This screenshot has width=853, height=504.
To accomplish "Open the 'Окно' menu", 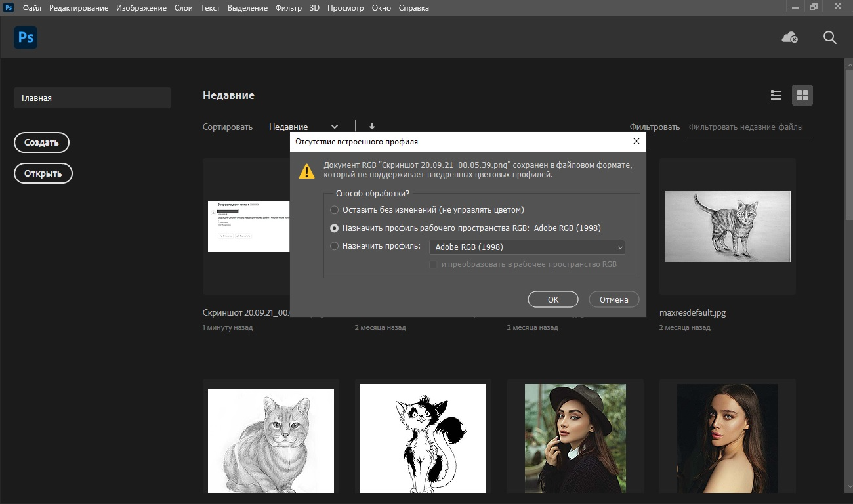I will 381,7.
